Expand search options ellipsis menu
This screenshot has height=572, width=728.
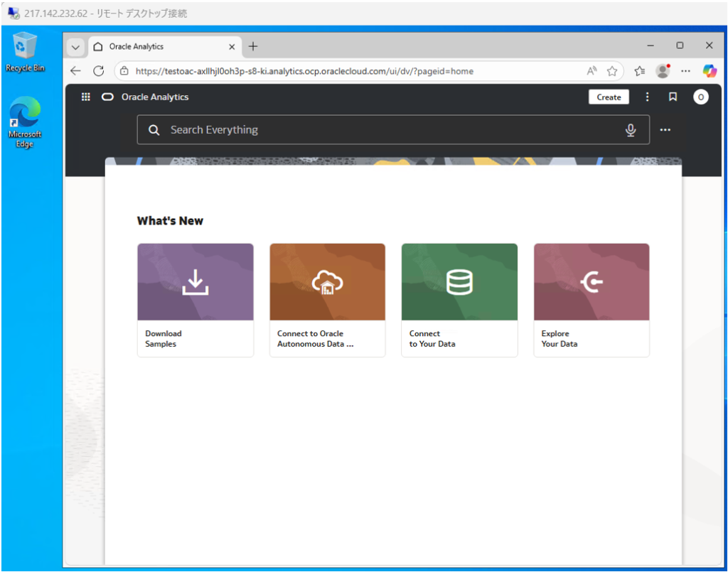click(665, 130)
